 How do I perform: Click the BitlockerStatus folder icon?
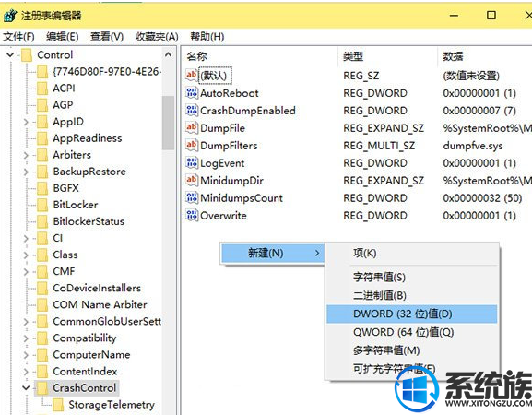point(42,221)
